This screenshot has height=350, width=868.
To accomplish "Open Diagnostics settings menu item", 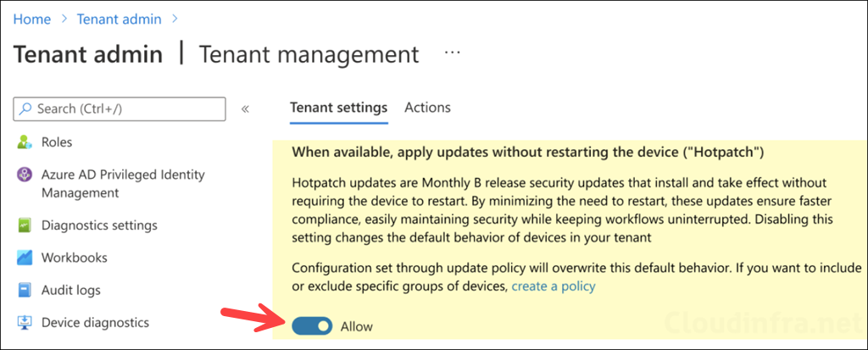I will pos(99,225).
